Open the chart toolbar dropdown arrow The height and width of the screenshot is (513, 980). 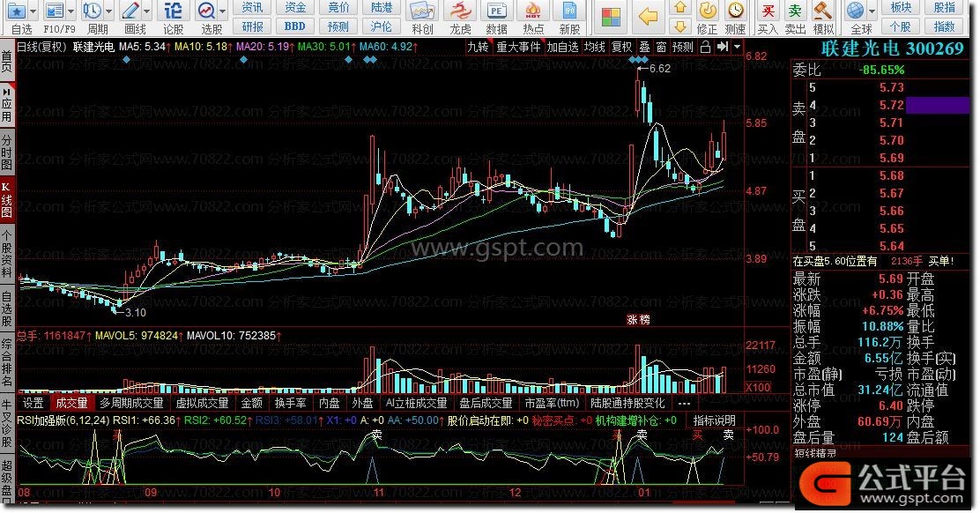click(738, 47)
